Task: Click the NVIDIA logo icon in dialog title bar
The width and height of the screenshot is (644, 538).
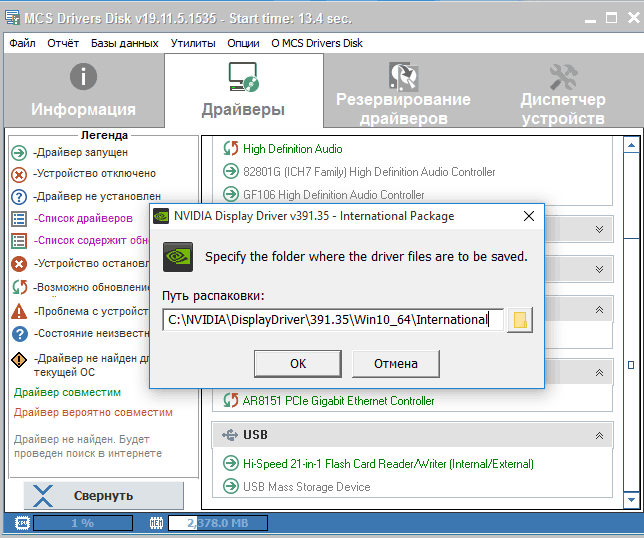Action: (161, 216)
